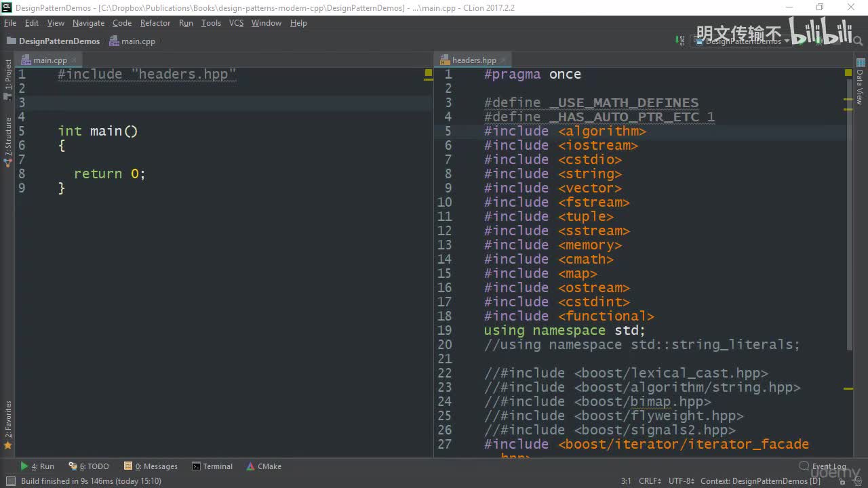Open the run configuration DesignPatternDemos dropdown
The image size is (868, 488).
click(x=743, y=41)
